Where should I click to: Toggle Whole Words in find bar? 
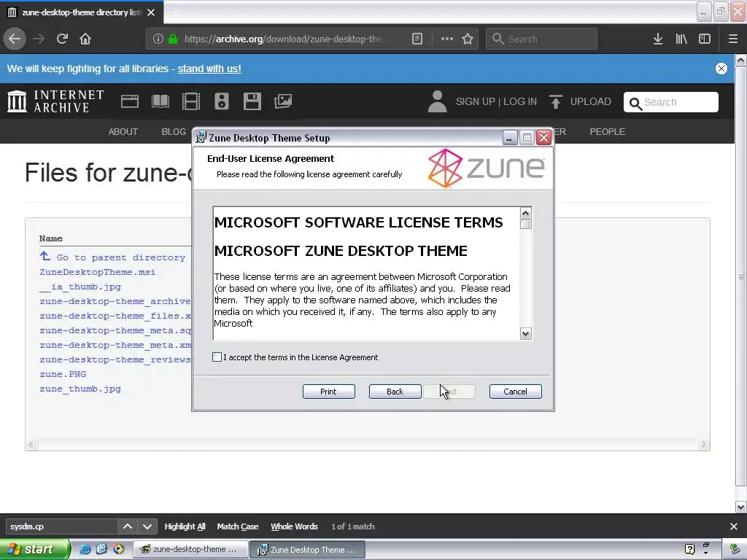click(295, 526)
